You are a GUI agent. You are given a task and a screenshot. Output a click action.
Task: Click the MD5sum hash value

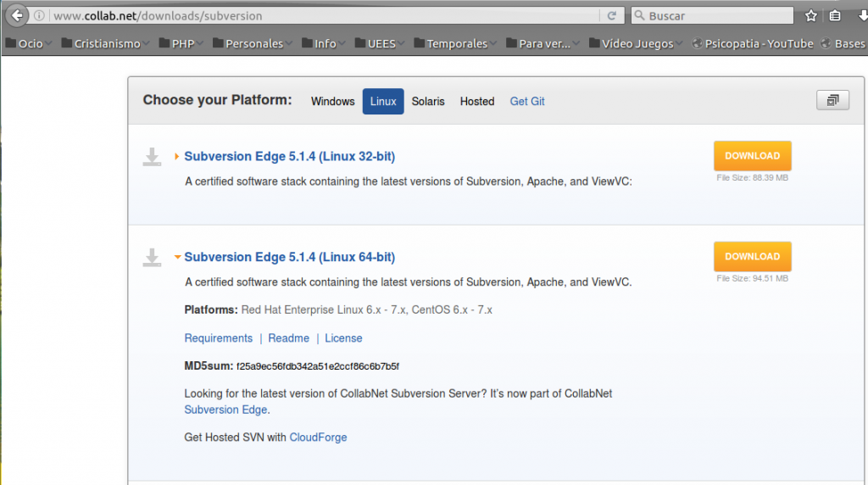coord(318,366)
